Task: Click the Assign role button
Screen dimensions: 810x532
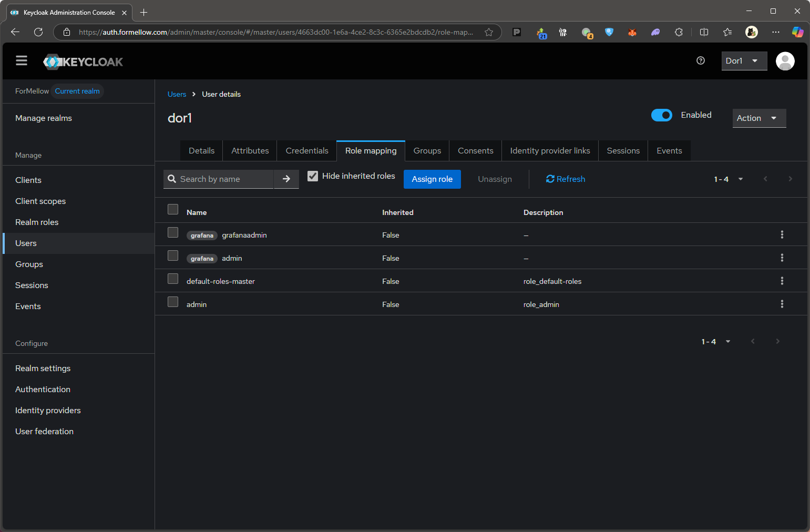Action: click(432, 179)
